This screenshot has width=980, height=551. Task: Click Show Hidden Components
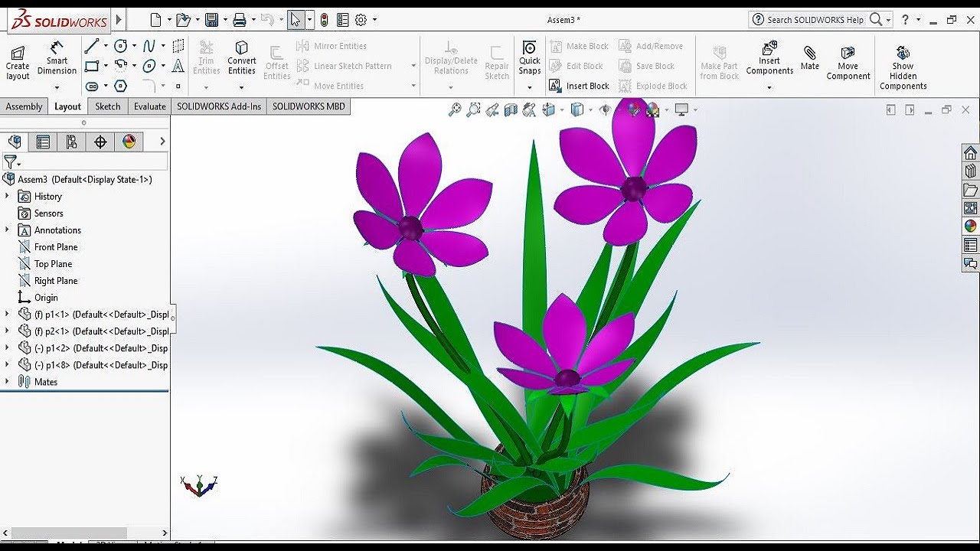[x=903, y=67]
